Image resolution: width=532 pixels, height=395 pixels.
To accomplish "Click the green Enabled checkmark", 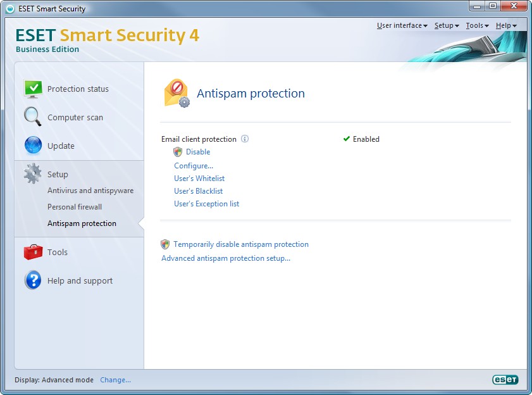I will tap(347, 139).
